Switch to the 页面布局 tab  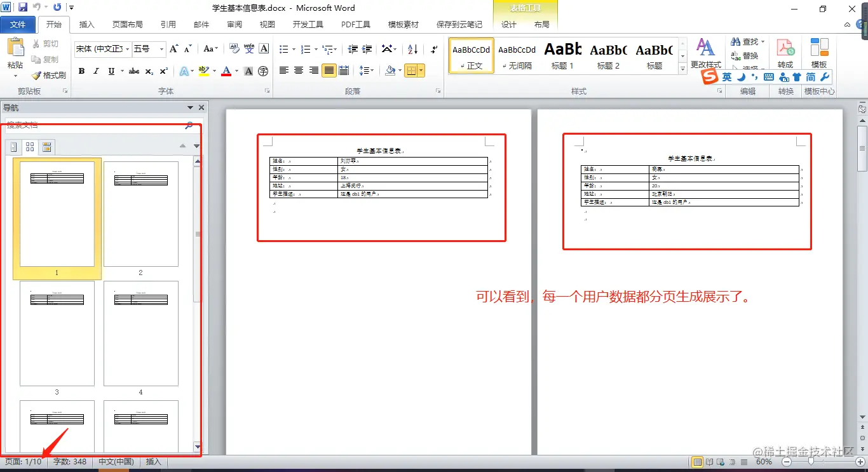coord(128,25)
